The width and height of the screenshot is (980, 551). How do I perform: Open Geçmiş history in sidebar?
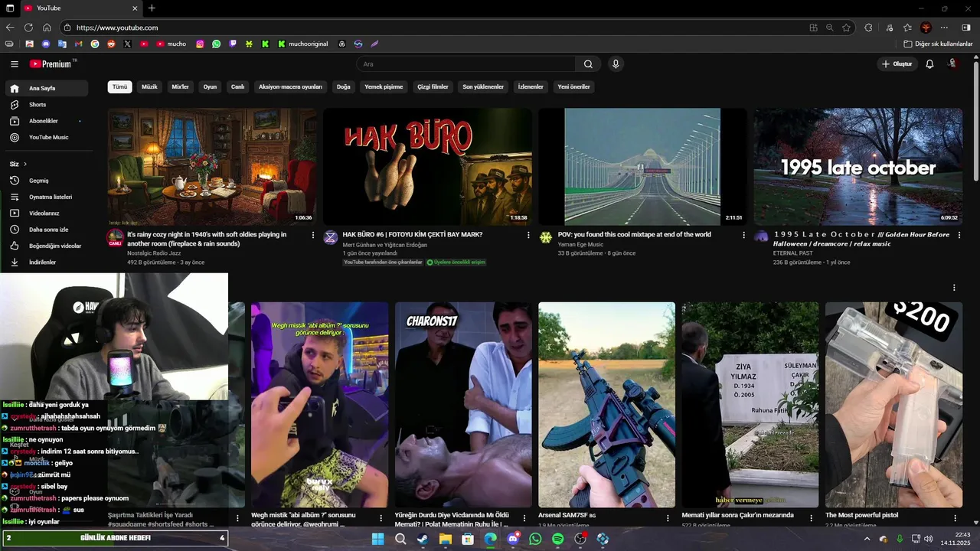(x=46, y=181)
